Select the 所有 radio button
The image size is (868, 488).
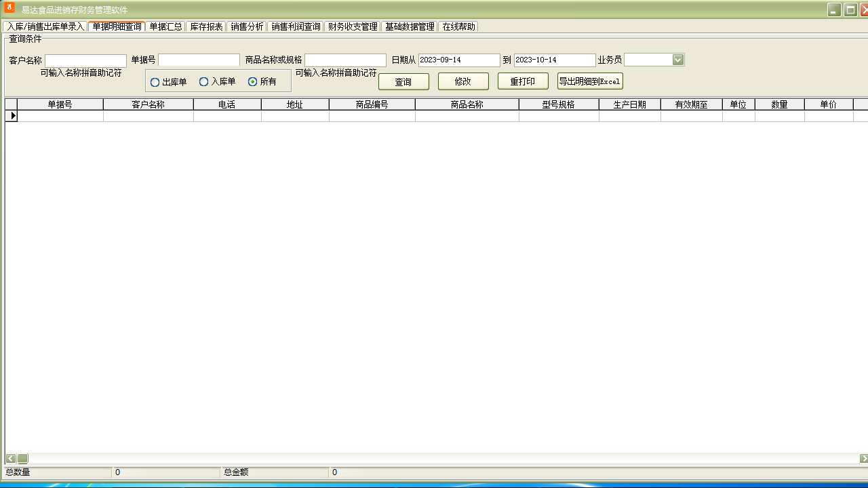pyautogui.click(x=253, y=82)
